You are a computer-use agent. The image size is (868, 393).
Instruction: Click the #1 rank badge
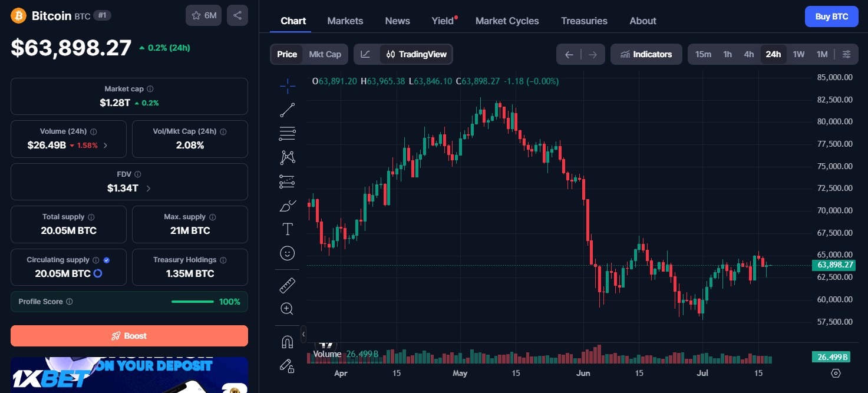click(103, 15)
